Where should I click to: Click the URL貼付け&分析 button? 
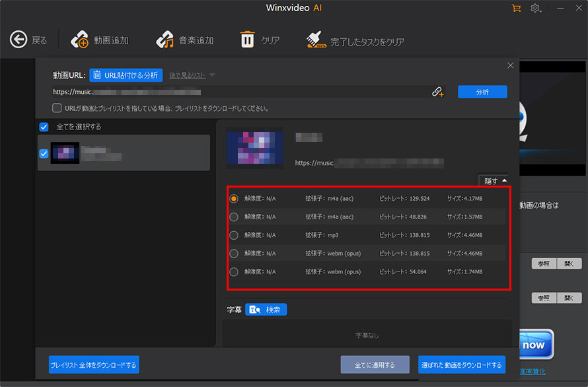(126, 75)
